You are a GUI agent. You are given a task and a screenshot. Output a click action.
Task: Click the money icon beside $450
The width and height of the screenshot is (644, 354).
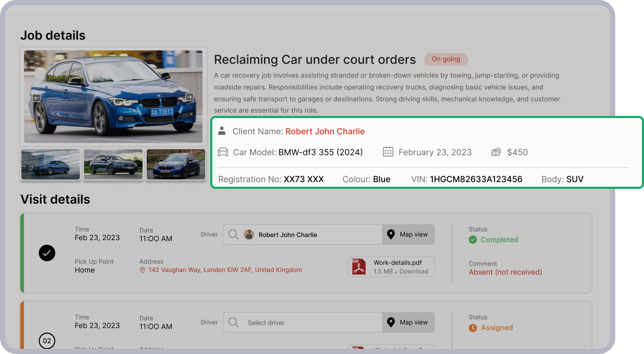pos(496,152)
